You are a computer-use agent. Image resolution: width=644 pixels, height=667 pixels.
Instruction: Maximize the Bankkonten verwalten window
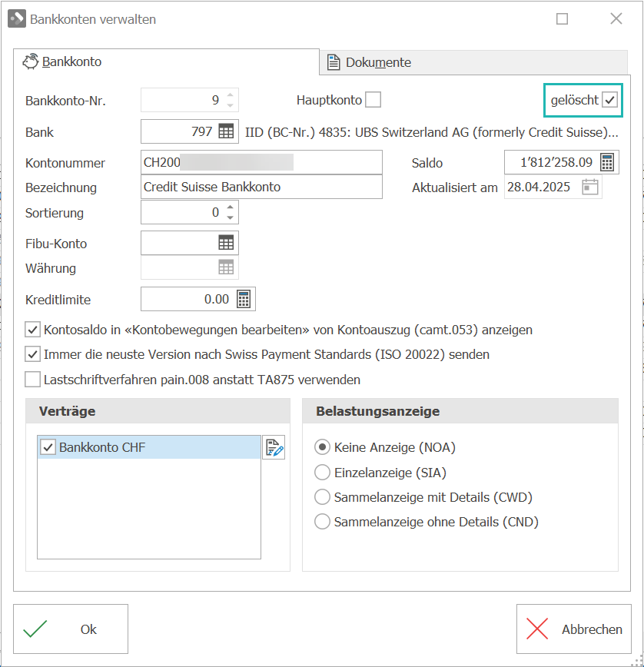click(x=562, y=18)
